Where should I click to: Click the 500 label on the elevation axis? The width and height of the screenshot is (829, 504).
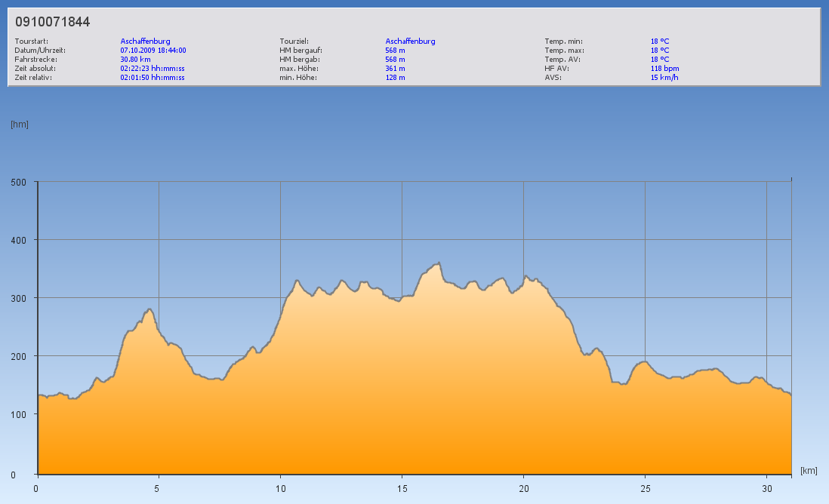point(18,182)
